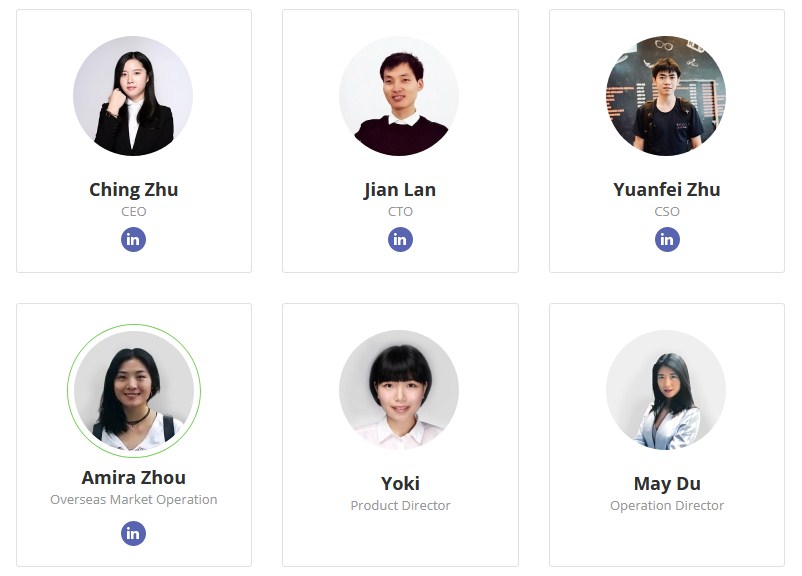Click Yoki's profile photo
This screenshot has height=576, width=802.
400,390
